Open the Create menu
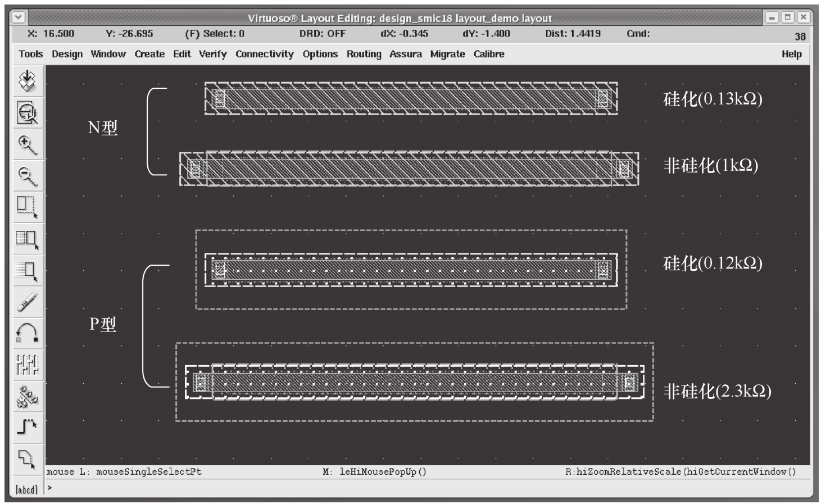 click(x=149, y=54)
